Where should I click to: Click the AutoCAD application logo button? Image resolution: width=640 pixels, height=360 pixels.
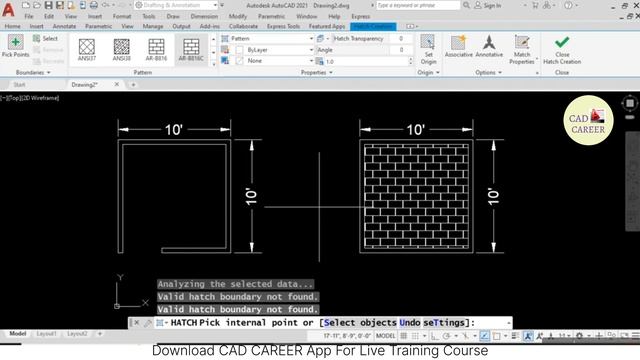8,9
